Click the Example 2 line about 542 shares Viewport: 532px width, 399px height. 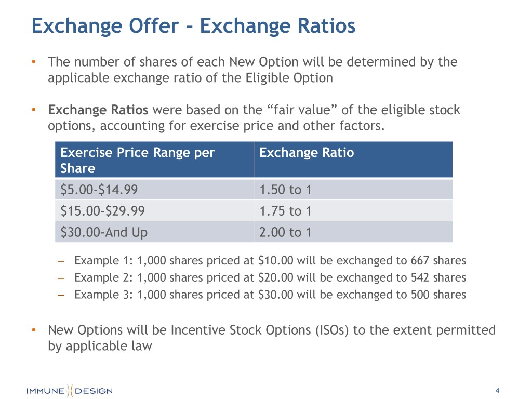coord(270,277)
